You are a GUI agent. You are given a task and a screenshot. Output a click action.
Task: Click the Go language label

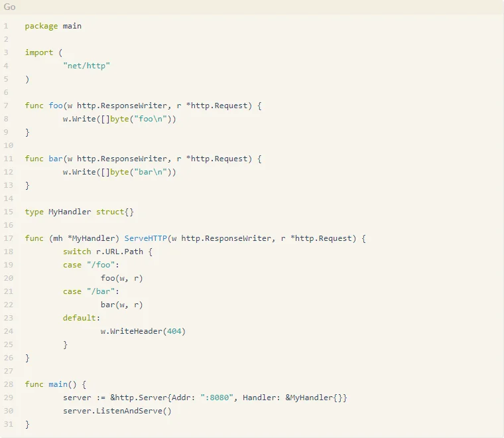click(9, 7)
